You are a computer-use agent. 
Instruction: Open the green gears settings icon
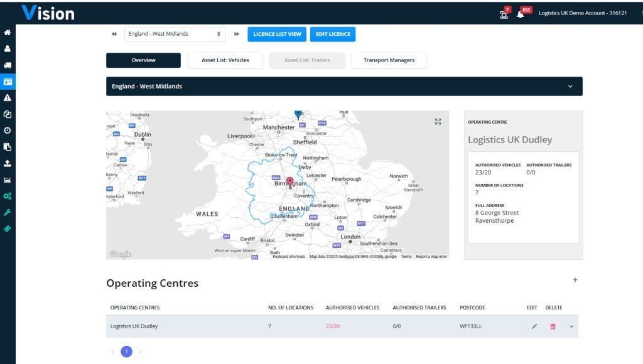point(8,196)
